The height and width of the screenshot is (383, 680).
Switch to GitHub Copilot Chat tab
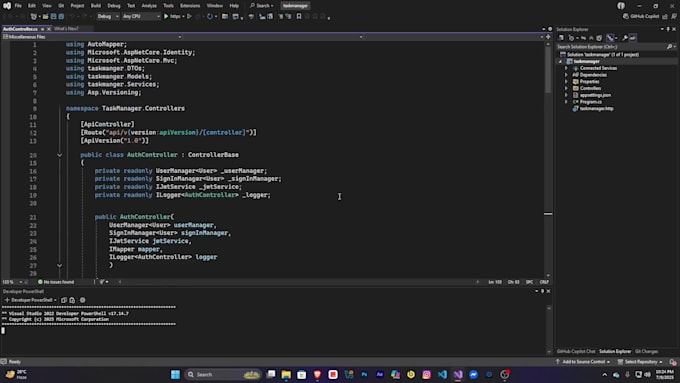point(576,351)
